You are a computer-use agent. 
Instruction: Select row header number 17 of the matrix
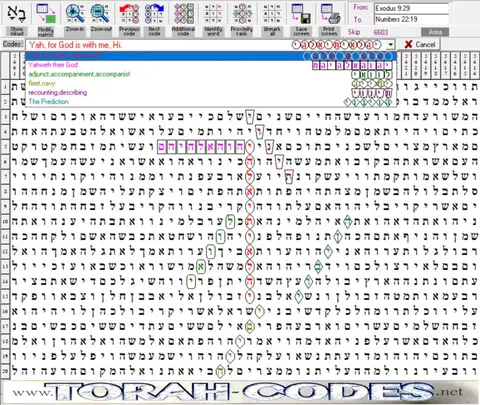click(x=5, y=326)
